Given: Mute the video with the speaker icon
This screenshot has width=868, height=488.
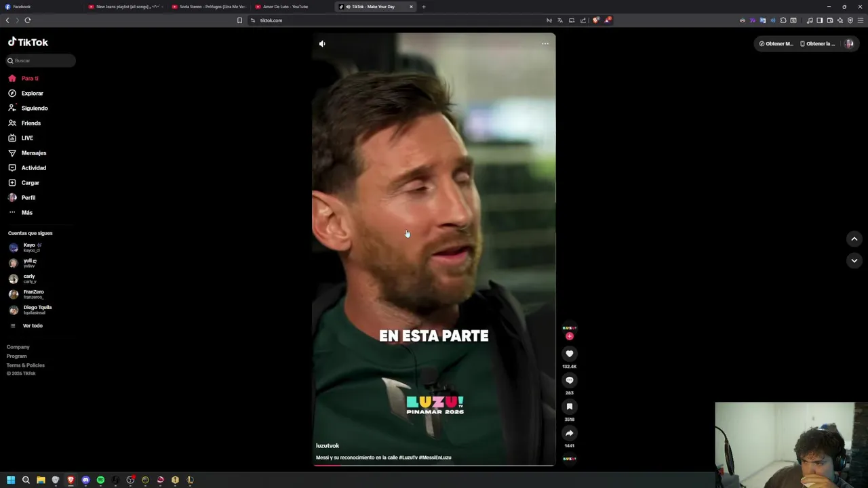Looking at the screenshot, I should coord(322,43).
